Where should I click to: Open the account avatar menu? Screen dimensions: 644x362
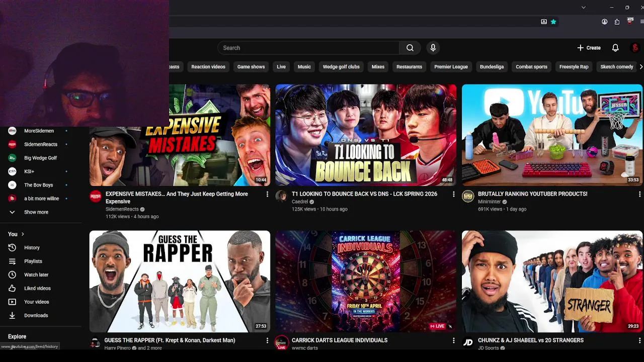coord(635,48)
